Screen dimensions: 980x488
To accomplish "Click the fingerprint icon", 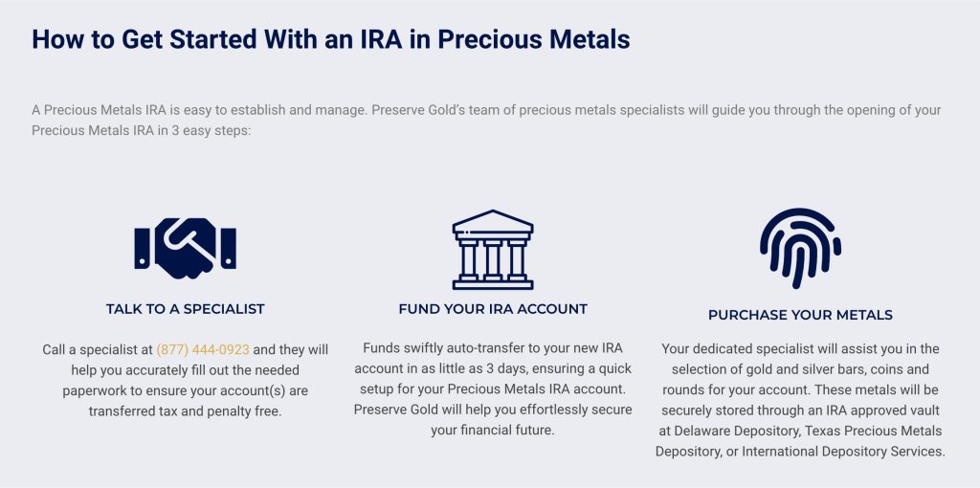I will [x=800, y=249].
